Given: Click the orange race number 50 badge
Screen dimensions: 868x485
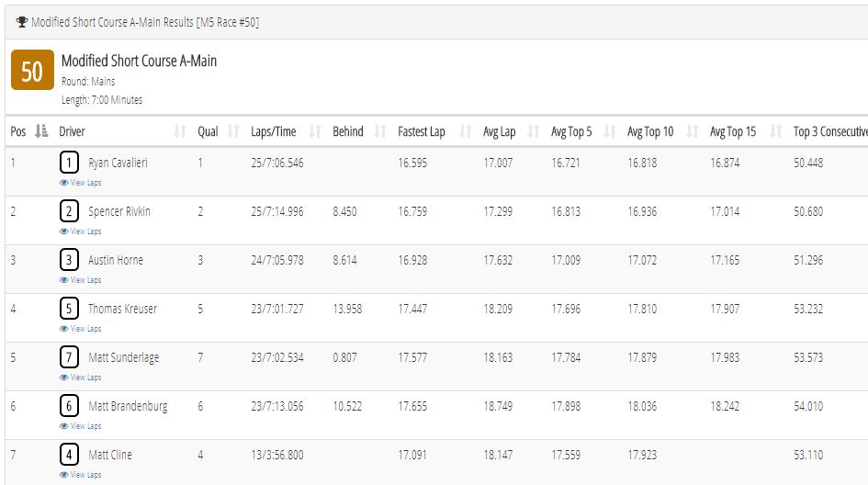Looking at the screenshot, I should point(33,70).
